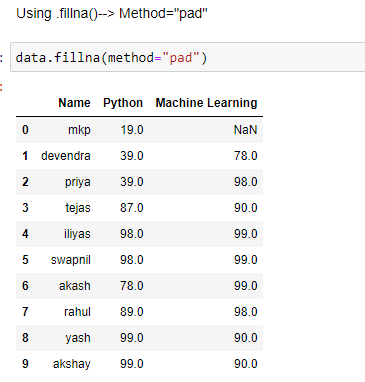Click Machine Learning value 78.0 for devendra

coord(245,156)
